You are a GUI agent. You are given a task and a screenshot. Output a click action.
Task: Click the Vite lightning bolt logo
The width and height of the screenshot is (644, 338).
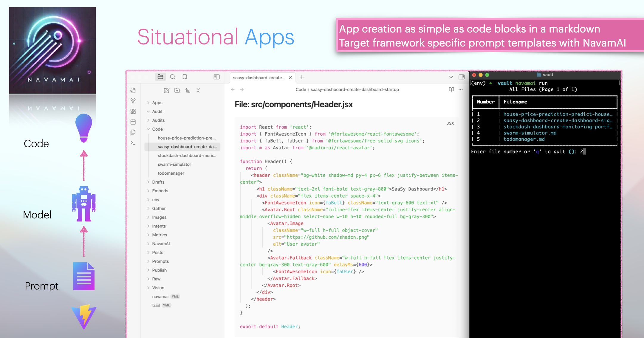pyautogui.click(x=84, y=317)
